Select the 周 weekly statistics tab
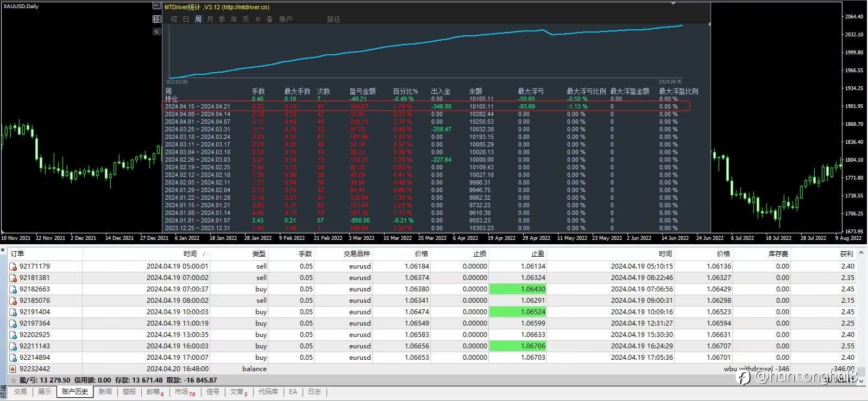The image size is (868, 401). (x=198, y=19)
